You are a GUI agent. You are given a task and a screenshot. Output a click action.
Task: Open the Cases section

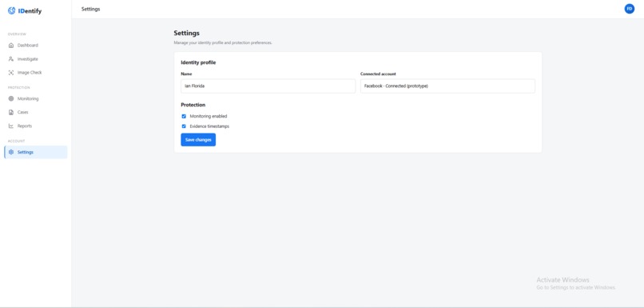pos(35,112)
